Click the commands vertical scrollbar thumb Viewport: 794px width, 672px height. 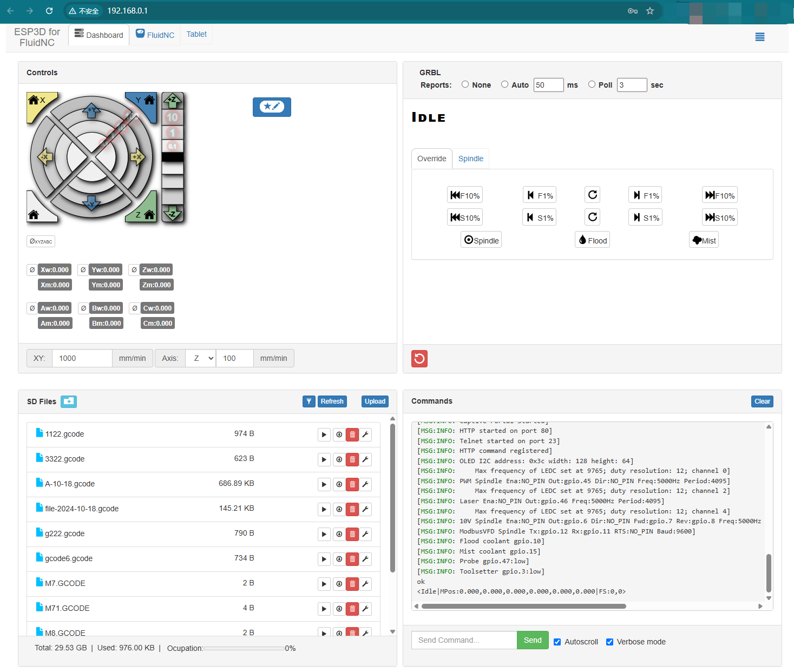pos(769,573)
